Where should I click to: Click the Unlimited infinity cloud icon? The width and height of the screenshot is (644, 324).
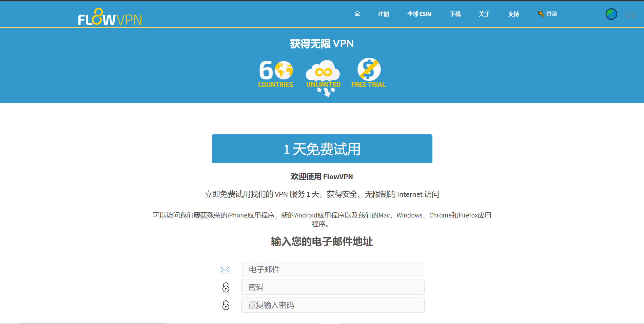click(323, 72)
